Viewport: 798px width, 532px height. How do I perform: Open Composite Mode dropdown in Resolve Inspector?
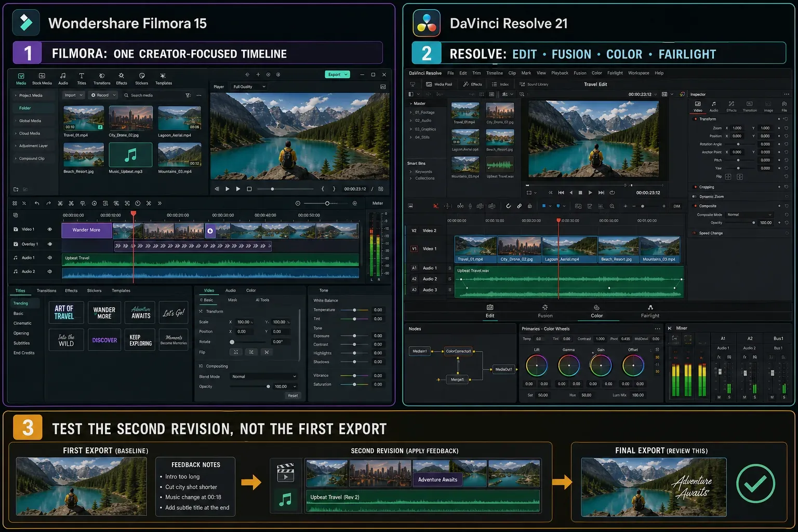click(750, 215)
